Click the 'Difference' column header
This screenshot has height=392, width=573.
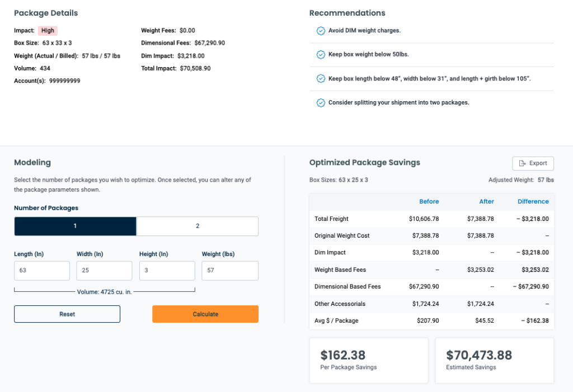point(533,201)
